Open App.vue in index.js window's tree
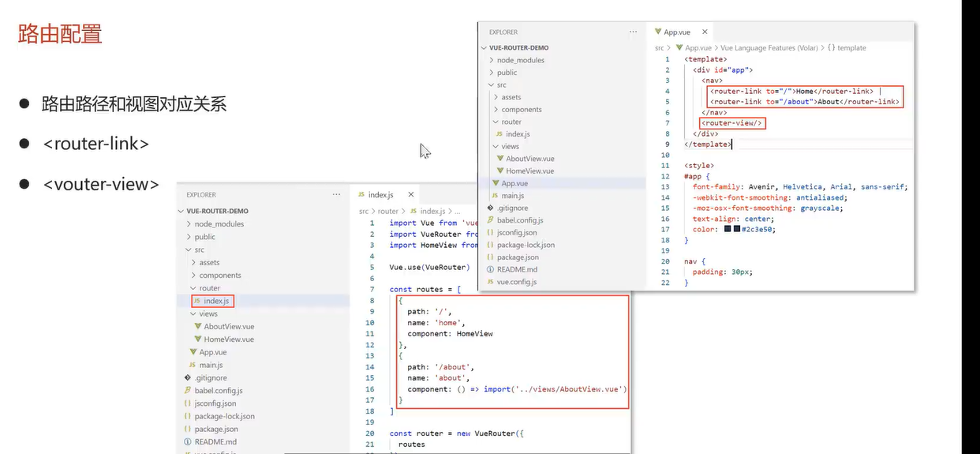Viewport: 980px width, 454px height. tap(213, 352)
